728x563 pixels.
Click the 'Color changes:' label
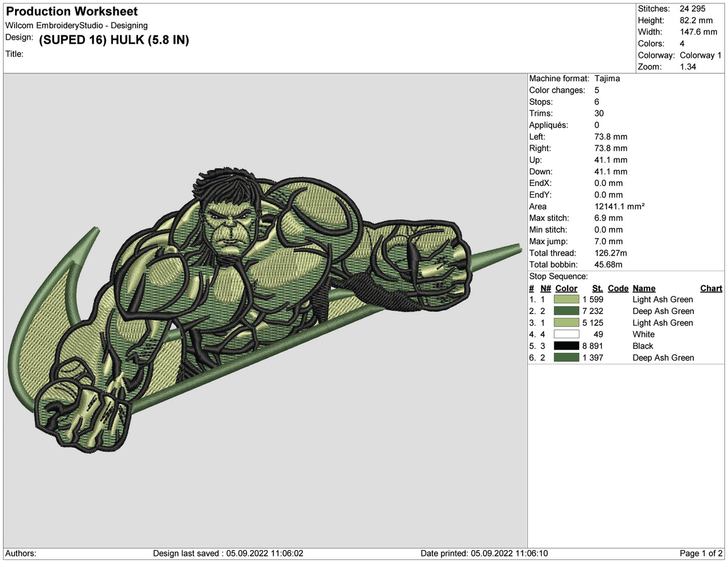coord(557,90)
